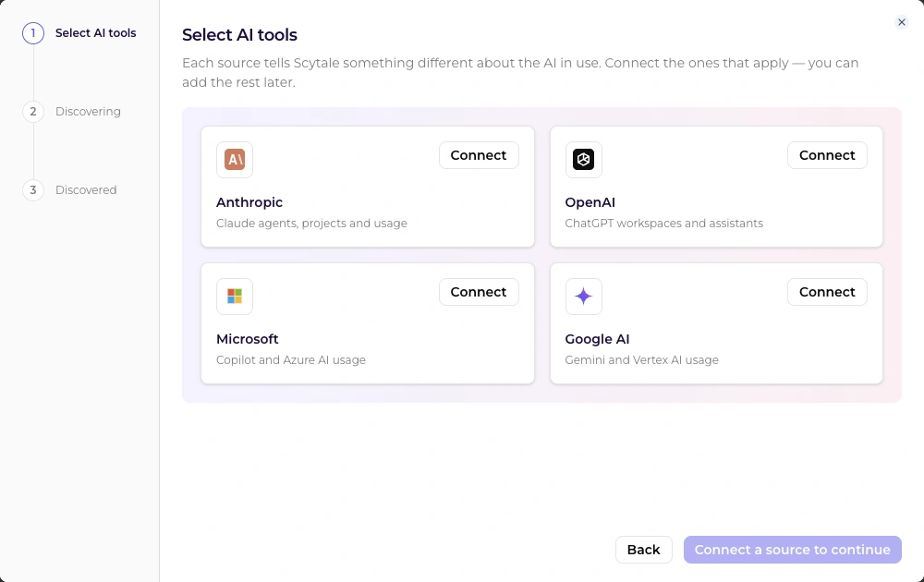Click the OpenAI logo icon
The image size is (924, 582).
[583, 160]
